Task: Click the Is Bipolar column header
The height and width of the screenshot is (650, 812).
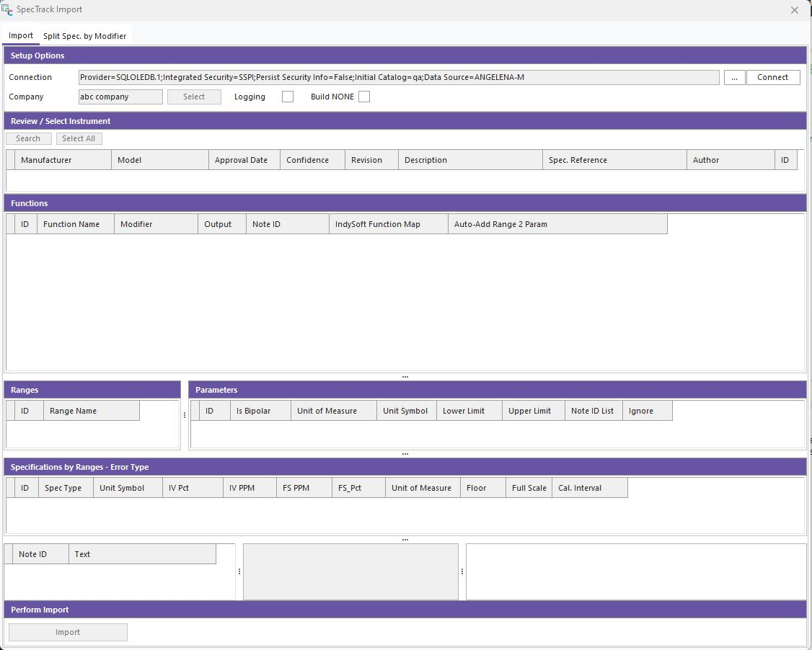Action: [x=260, y=411]
